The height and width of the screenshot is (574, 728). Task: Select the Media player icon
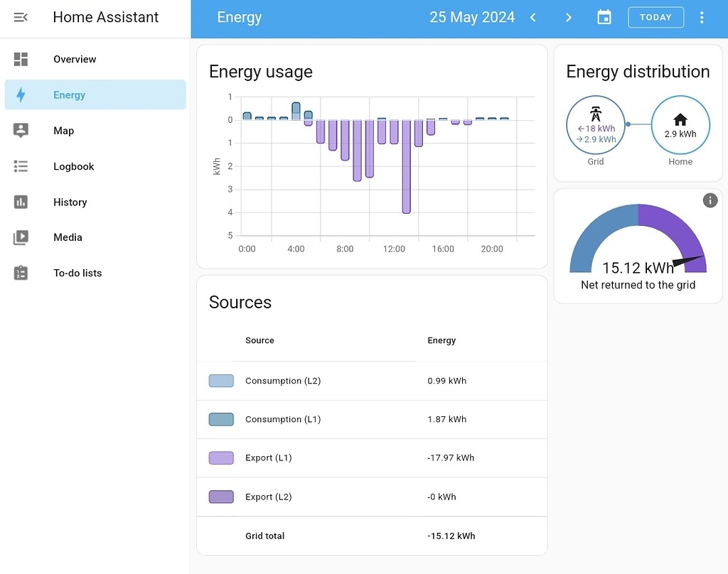tap(22, 237)
